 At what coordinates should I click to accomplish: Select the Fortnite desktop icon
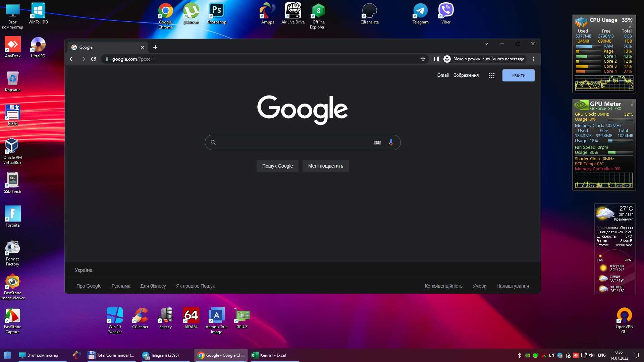click(x=12, y=217)
